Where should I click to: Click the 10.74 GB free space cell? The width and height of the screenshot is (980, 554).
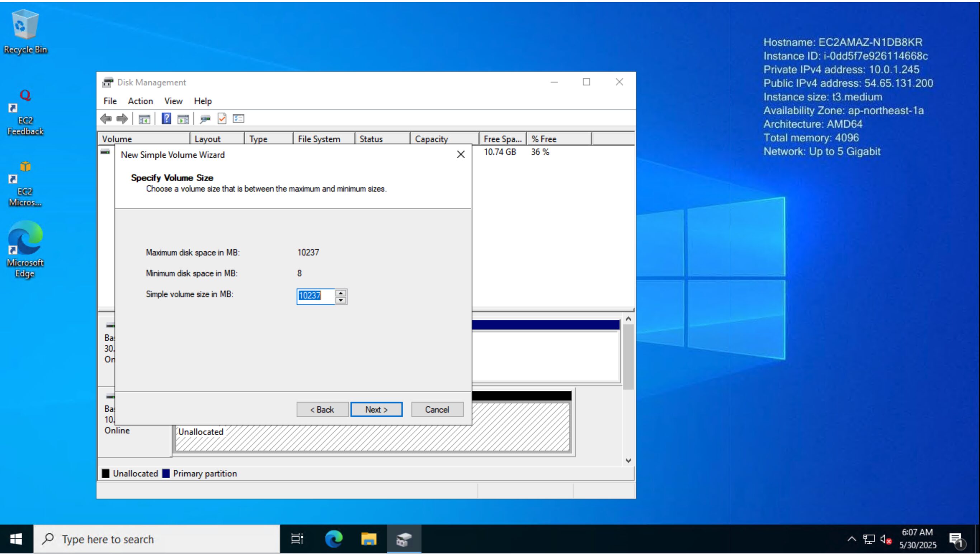pos(500,152)
